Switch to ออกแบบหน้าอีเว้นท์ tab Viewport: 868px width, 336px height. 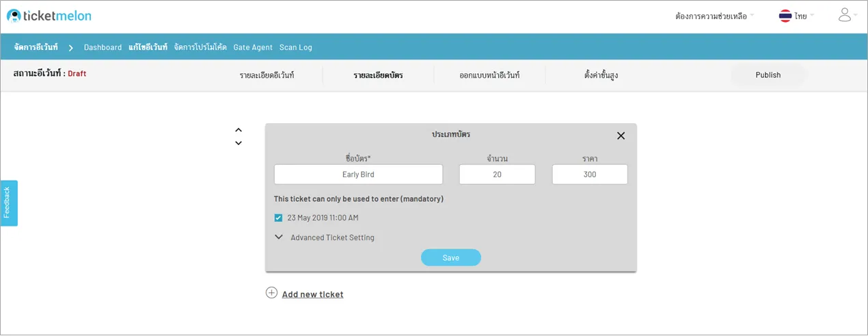pyautogui.click(x=489, y=75)
